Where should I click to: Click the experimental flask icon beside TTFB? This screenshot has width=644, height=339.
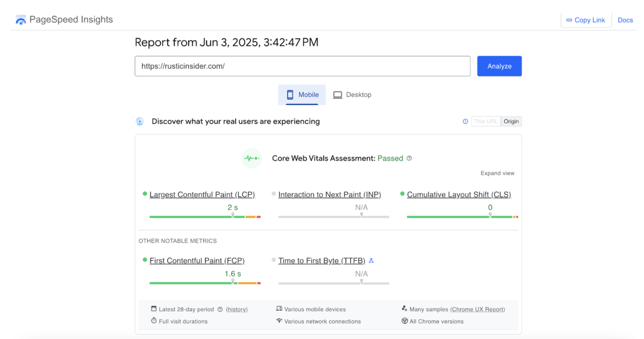click(x=371, y=260)
